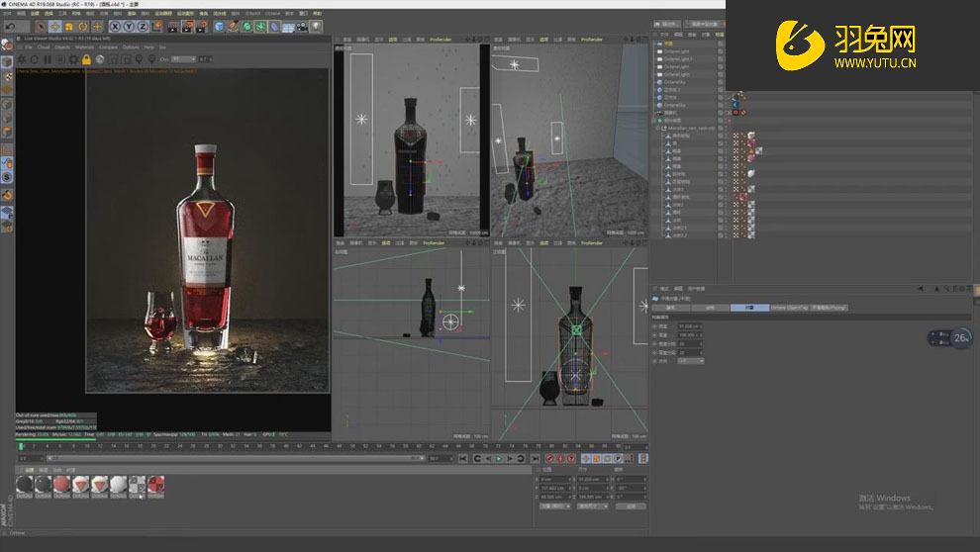Open the Live Viewer Objects menu
This screenshot has width=980, height=552.
click(62, 46)
